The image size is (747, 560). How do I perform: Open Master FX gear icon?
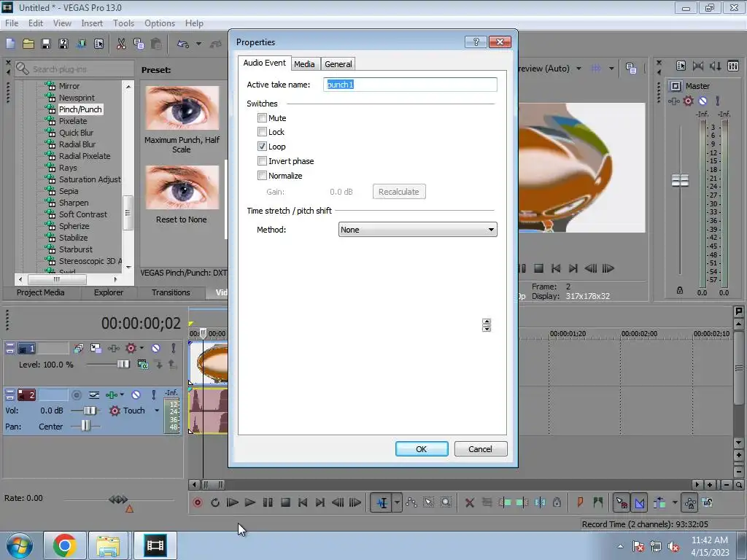[689, 101]
